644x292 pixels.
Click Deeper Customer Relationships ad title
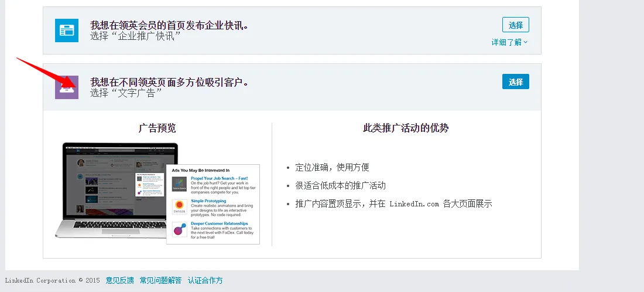220,224
